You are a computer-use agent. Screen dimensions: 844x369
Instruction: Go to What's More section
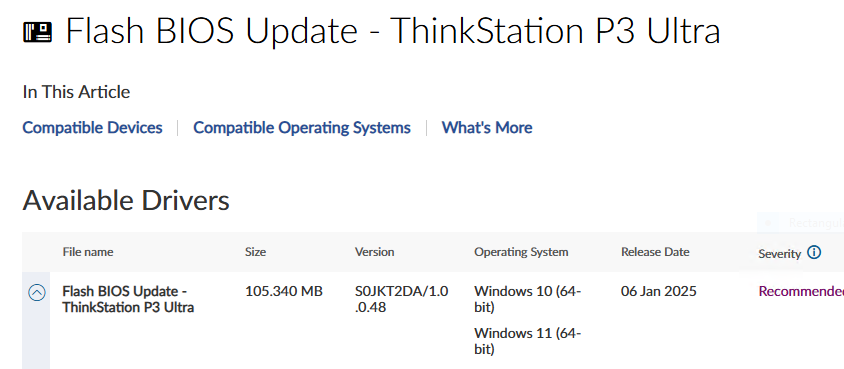(x=487, y=127)
